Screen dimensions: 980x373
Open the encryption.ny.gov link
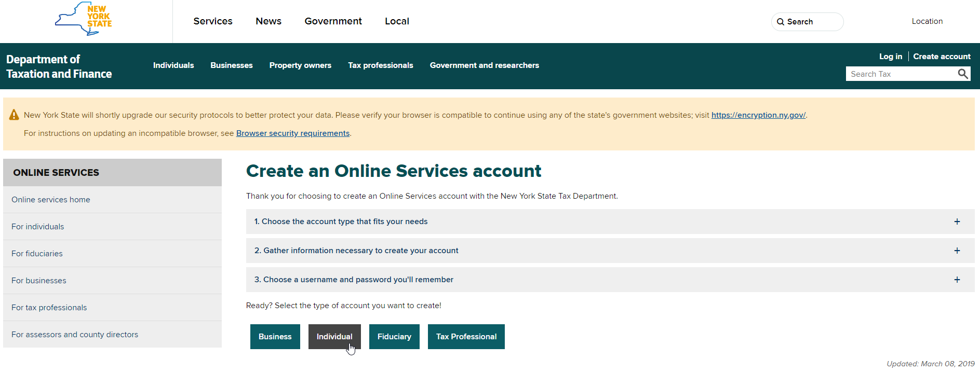click(x=758, y=115)
